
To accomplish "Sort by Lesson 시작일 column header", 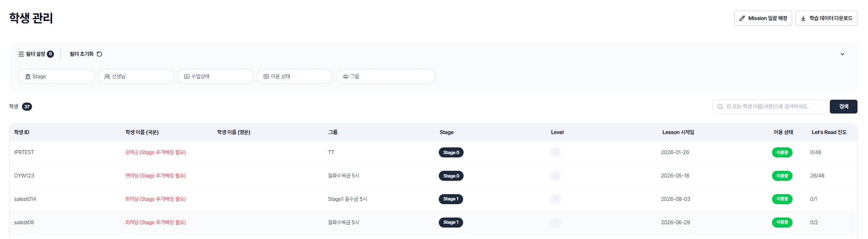I will click(x=678, y=132).
